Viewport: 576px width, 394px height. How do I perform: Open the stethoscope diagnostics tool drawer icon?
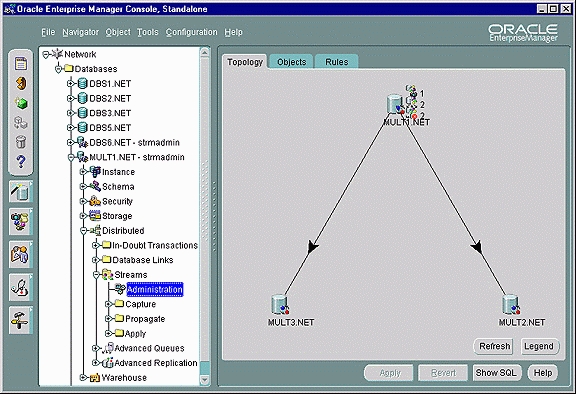tap(21, 287)
